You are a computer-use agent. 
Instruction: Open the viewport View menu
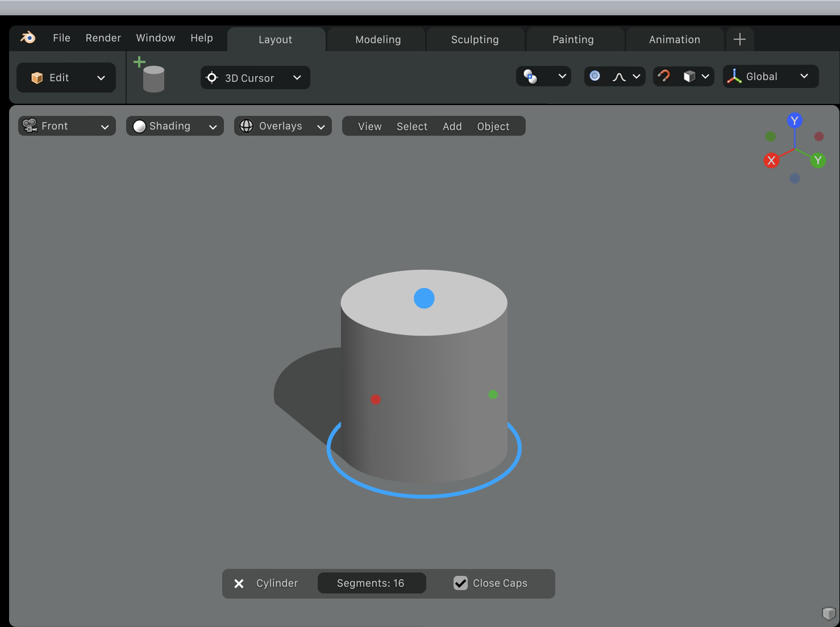click(x=370, y=127)
